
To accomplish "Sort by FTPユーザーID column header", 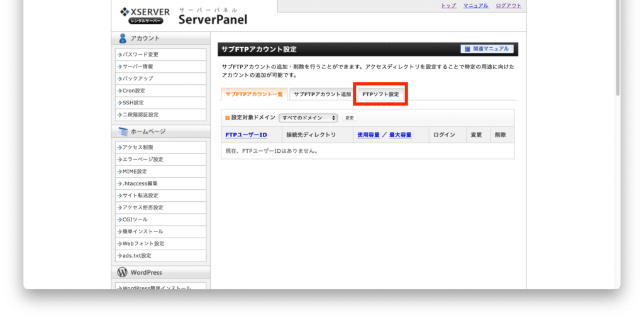I will (246, 135).
